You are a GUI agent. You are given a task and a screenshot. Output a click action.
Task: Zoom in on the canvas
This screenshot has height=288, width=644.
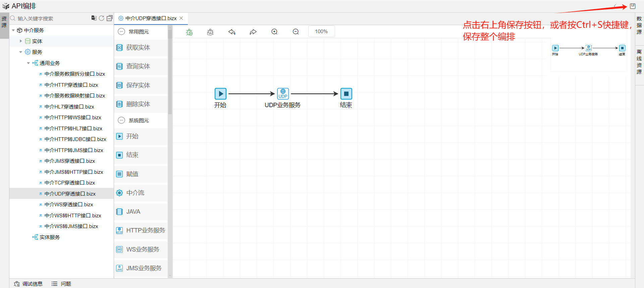[x=274, y=32]
